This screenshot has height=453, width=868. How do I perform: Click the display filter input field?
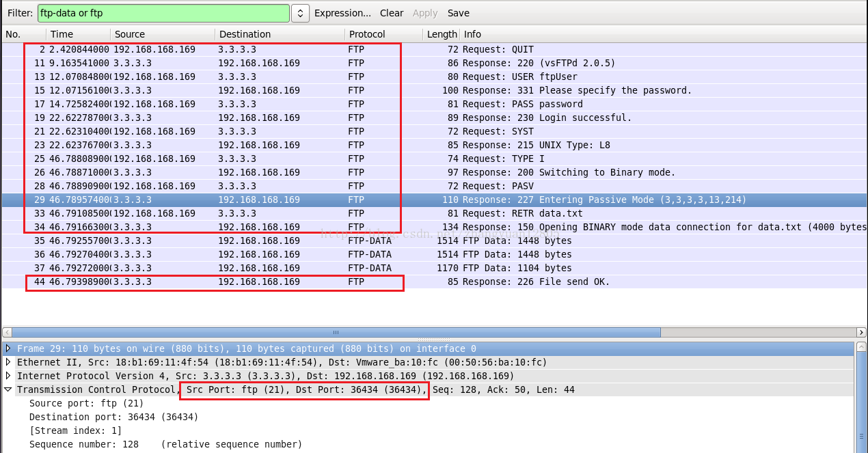[x=163, y=13]
